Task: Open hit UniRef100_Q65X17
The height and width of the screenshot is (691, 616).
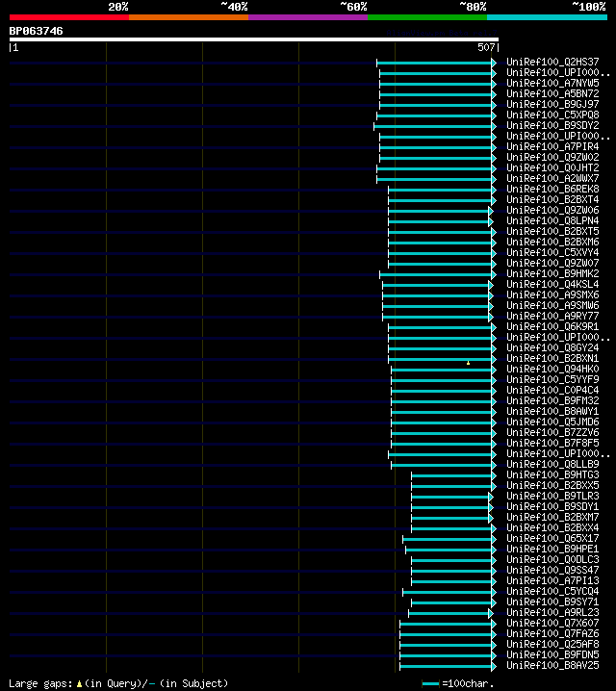Action: 552,538
